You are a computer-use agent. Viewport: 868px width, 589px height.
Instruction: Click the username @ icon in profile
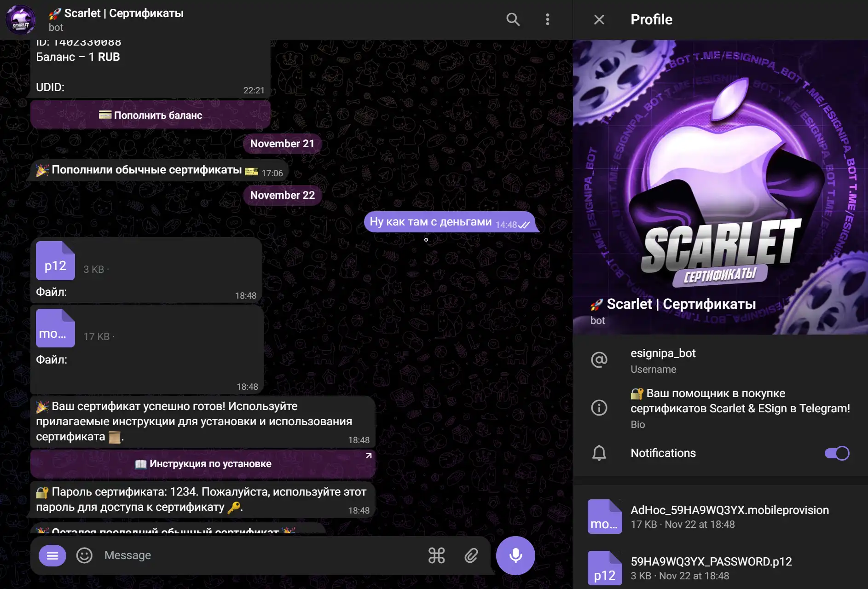click(x=599, y=360)
